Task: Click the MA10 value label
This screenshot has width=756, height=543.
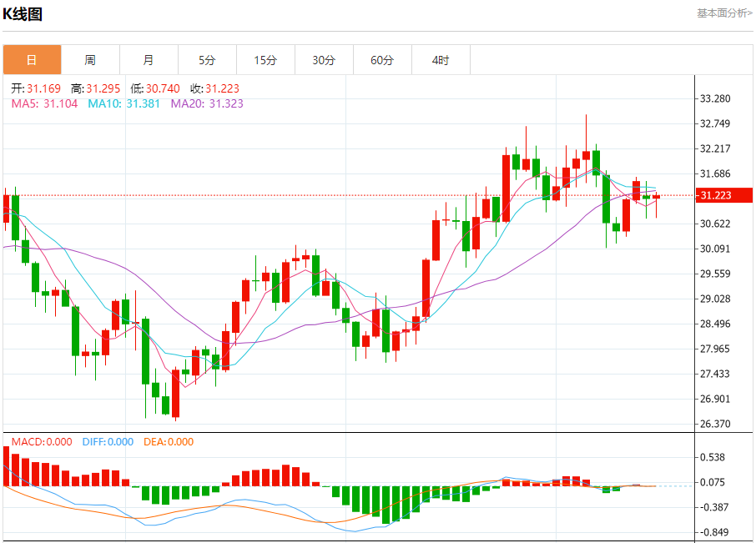Action: (123, 103)
